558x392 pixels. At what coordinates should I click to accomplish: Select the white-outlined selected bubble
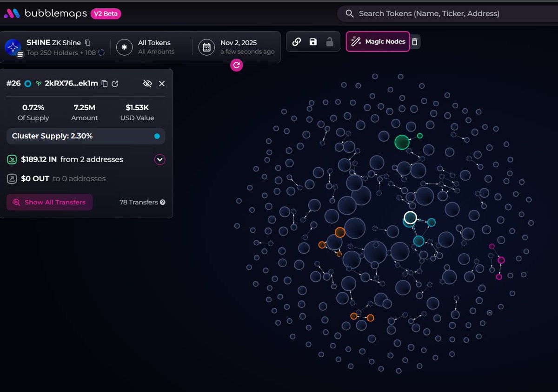coord(410,217)
